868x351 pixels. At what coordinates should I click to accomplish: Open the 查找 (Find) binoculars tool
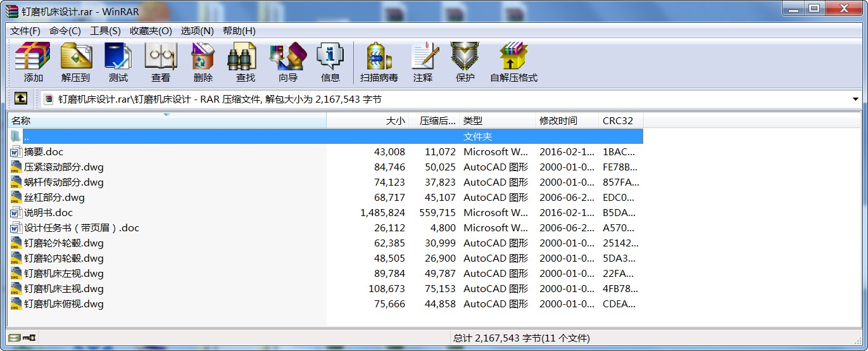(x=245, y=62)
